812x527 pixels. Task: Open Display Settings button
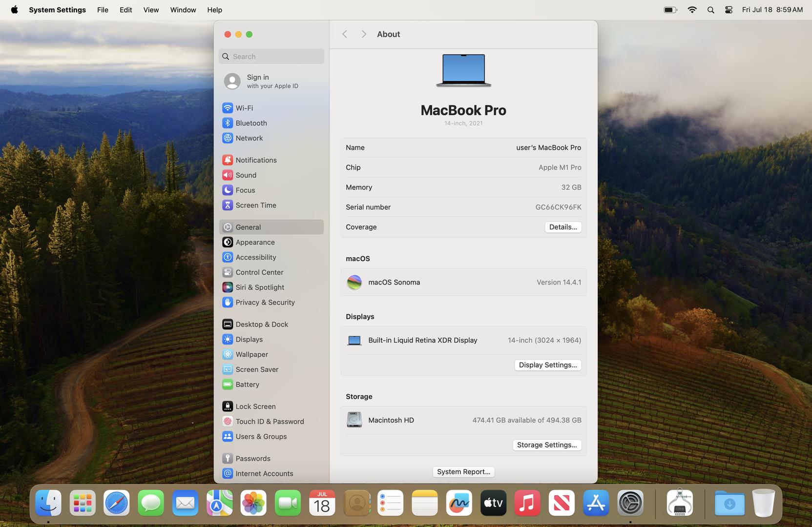(x=548, y=365)
